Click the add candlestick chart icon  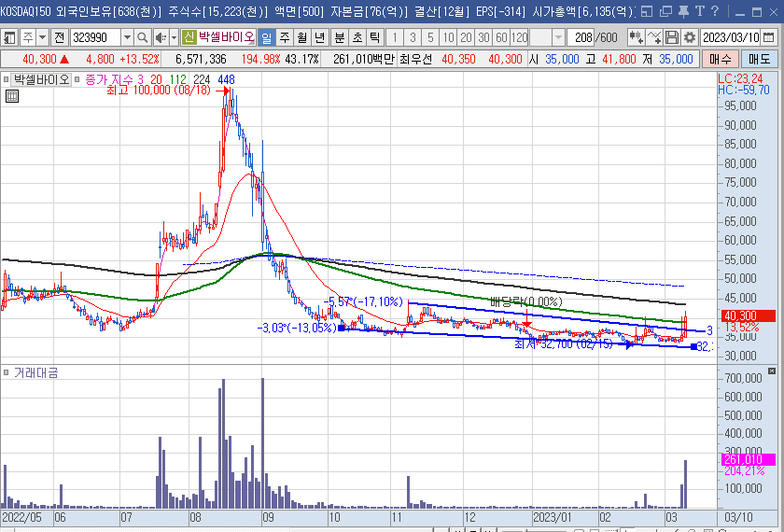[636, 37]
